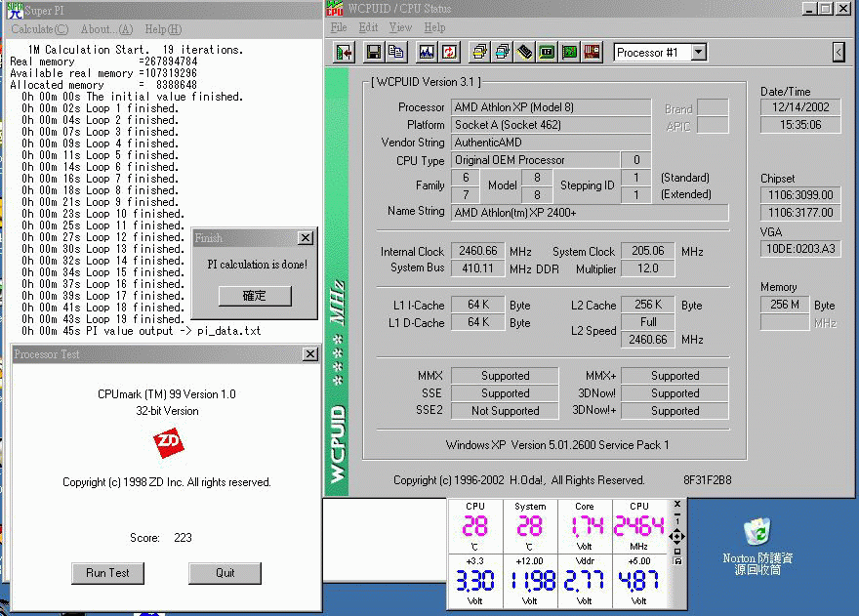859x616 pixels.
Task: Open the Help(H) menu in Super PI
Action: [163, 29]
